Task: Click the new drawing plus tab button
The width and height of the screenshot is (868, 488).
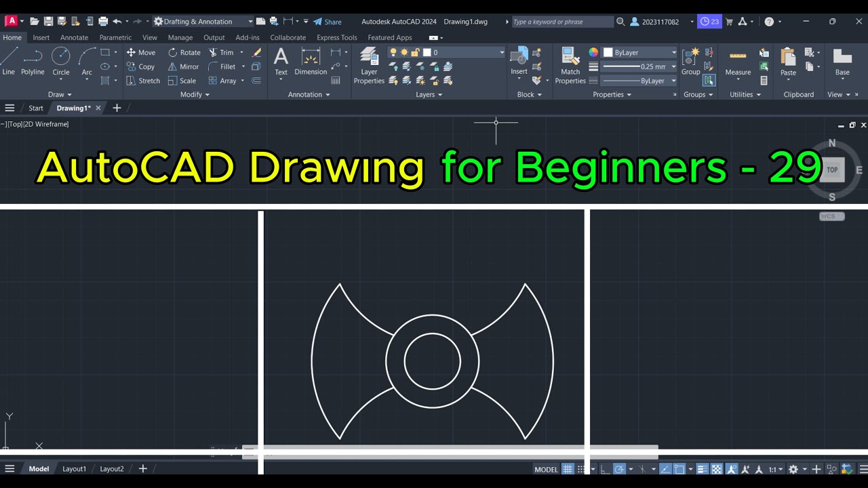Action: click(117, 108)
